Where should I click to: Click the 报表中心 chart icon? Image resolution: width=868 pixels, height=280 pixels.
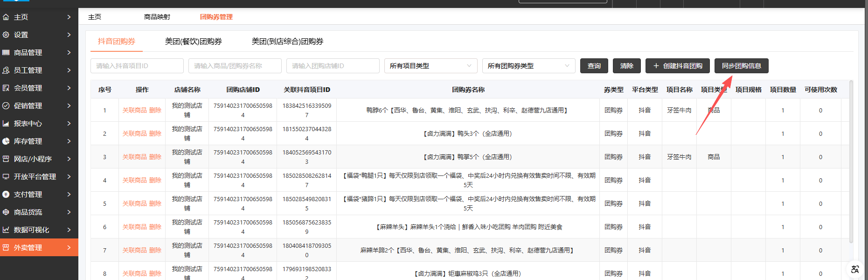tap(6, 124)
